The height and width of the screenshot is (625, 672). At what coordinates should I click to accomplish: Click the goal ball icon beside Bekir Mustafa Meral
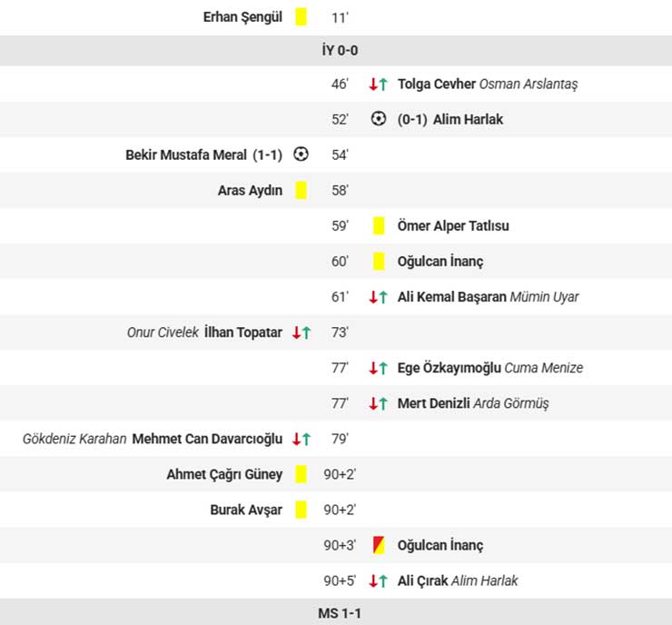[x=301, y=154]
